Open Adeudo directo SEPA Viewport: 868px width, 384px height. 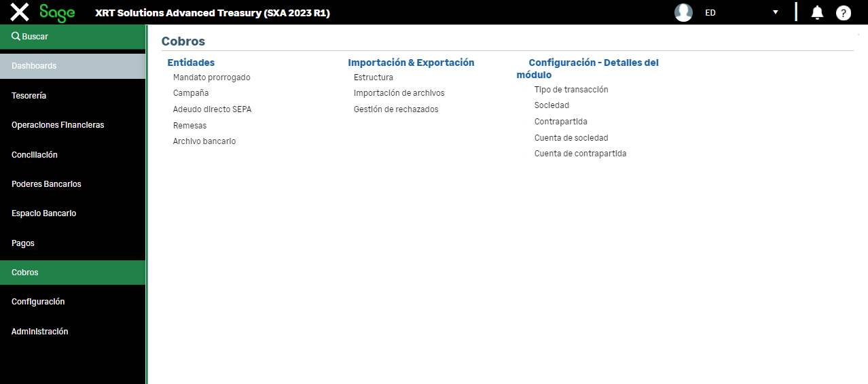[212, 109]
